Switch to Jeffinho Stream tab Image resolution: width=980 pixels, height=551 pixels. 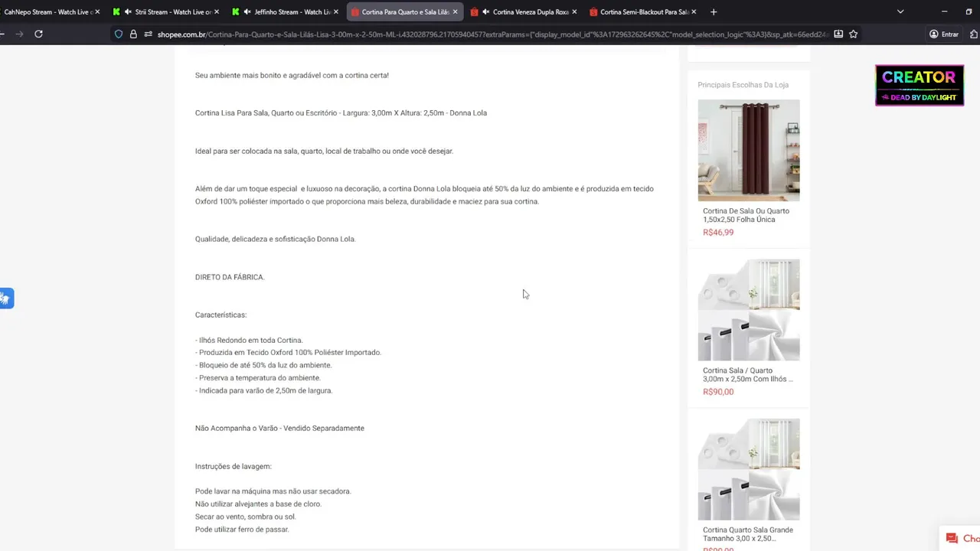tap(284, 11)
